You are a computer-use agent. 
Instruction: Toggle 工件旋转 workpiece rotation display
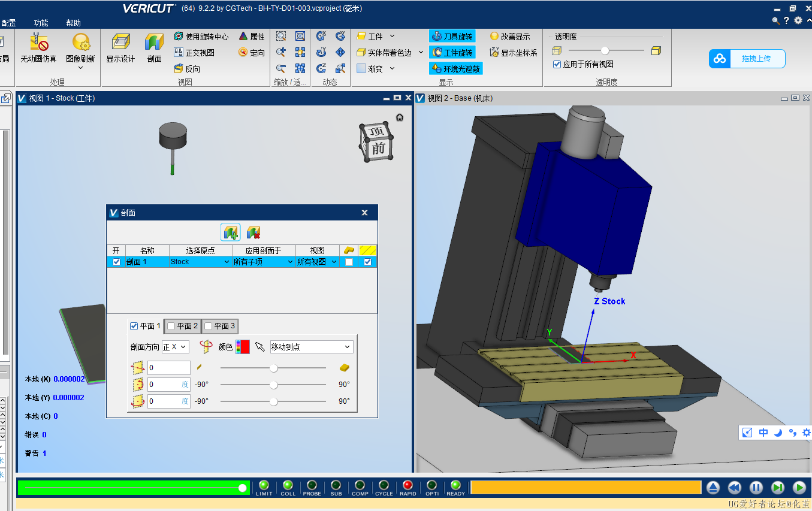click(x=452, y=53)
